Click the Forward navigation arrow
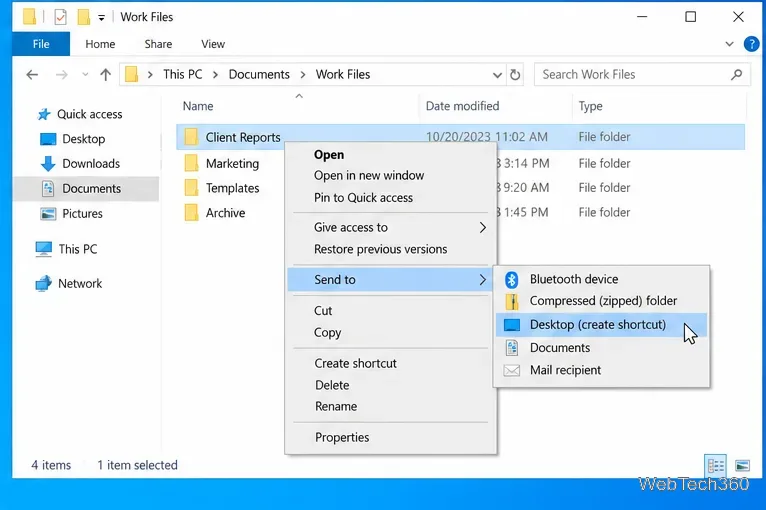 click(x=62, y=75)
